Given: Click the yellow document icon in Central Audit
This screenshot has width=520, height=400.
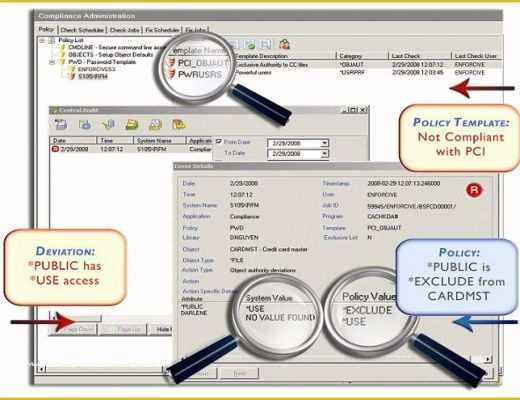Looking at the screenshot, I should click(x=155, y=125).
